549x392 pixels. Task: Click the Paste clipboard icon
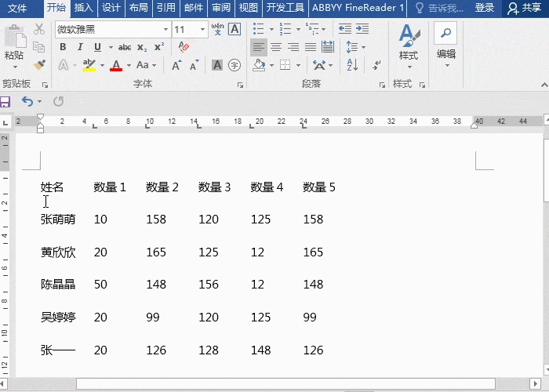pos(15,36)
